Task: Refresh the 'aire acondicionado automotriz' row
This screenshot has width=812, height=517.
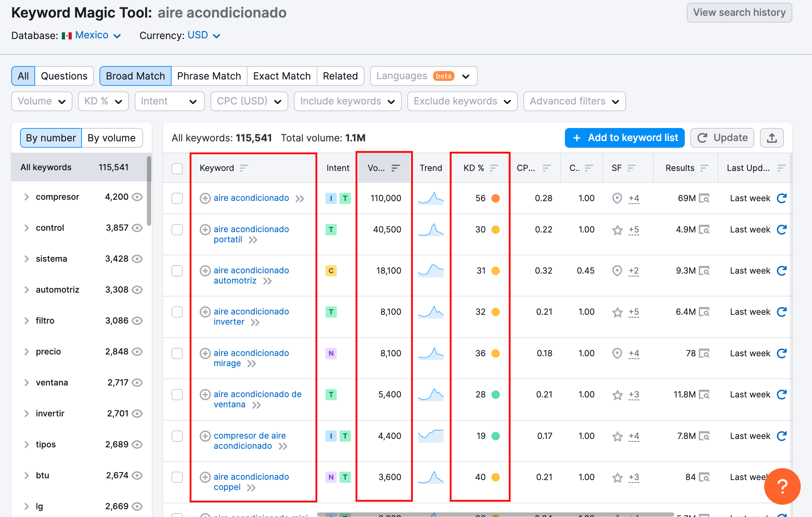Action: point(782,271)
